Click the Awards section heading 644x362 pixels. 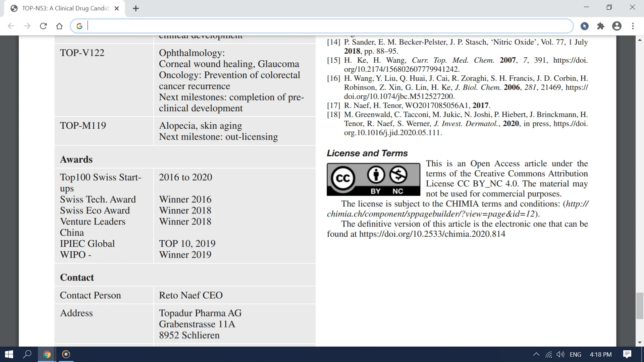[76, 160]
